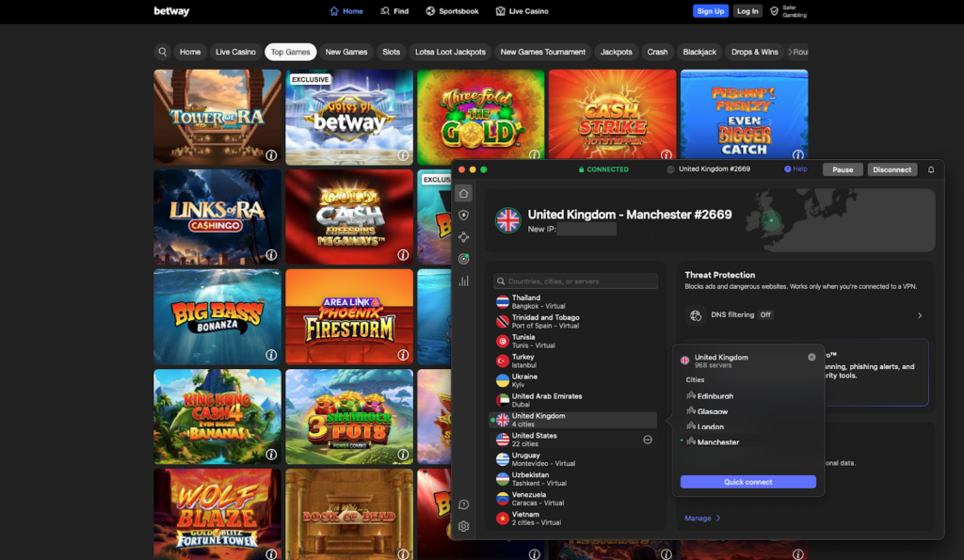
Task: Open the shield Threat Protection sidebar icon
Action: tap(463, 216)
